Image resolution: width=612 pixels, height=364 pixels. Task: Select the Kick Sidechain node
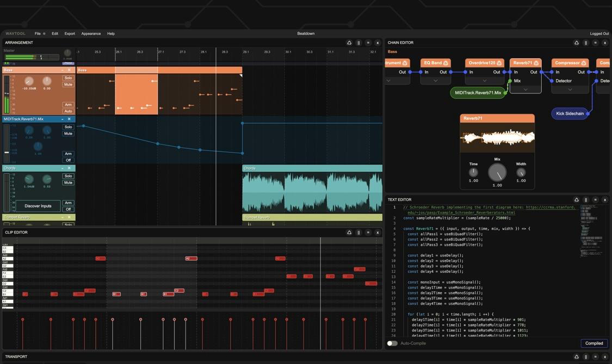tap(570, 114)
